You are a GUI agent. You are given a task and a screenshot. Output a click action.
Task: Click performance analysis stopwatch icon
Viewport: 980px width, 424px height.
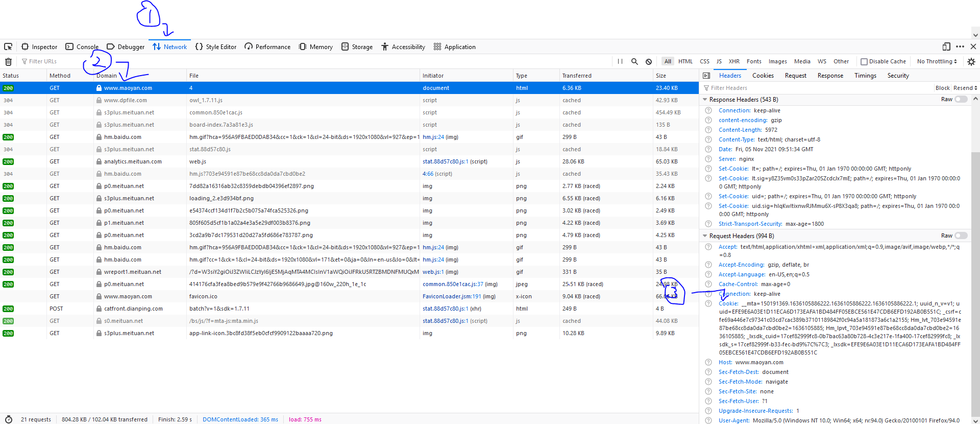8,419
